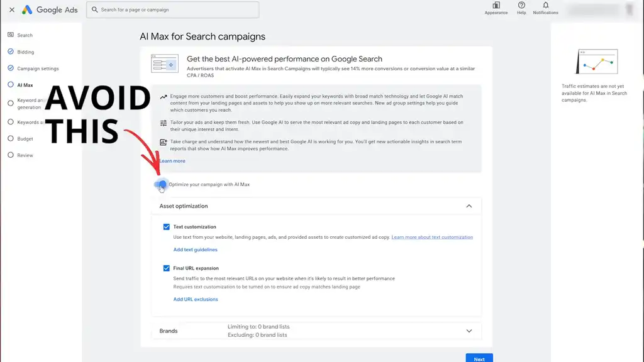Viewport: 644px width, 362px height.
Task: Open the Appearance settings icon
Action: pos(496,8)
